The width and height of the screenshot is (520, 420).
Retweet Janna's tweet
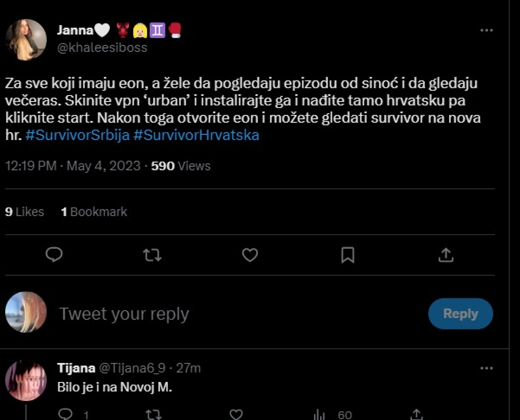[x=152, y=255]
